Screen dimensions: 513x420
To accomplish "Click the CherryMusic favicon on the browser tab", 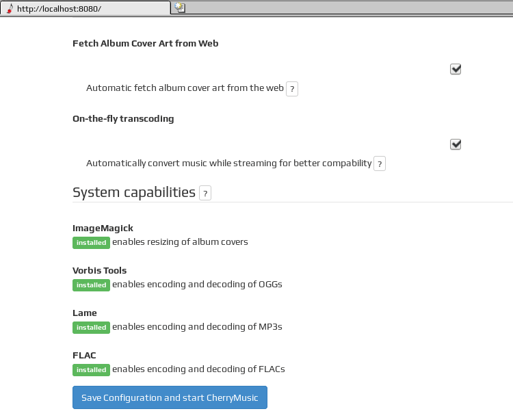I will coord(10,8).
